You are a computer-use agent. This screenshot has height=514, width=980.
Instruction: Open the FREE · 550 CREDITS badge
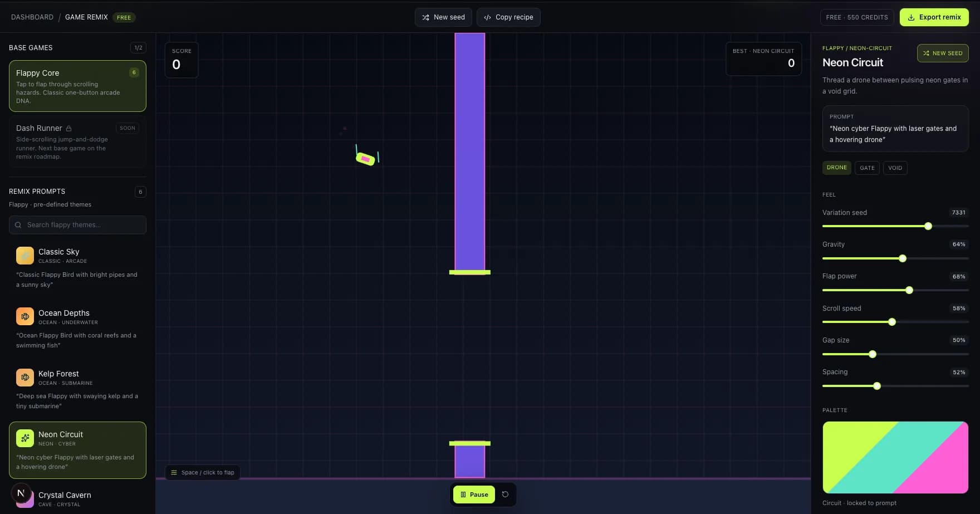click(x=857, y=17)
